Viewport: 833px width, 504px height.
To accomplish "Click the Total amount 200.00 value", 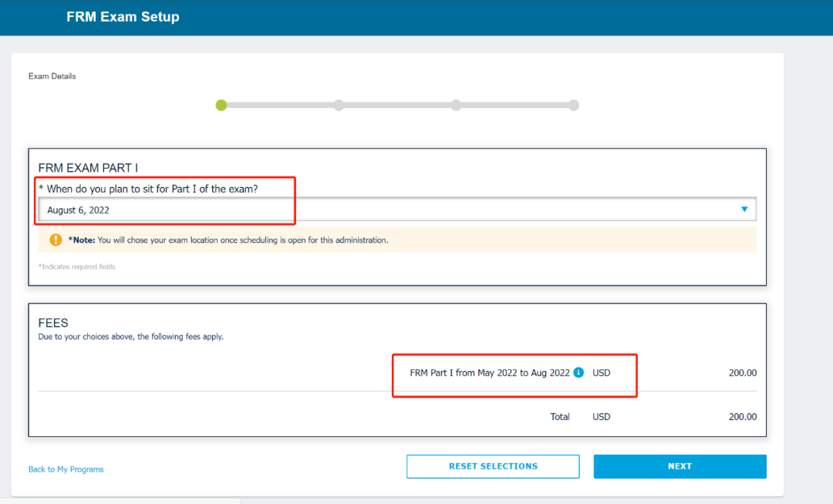I will tap(742, 417).
